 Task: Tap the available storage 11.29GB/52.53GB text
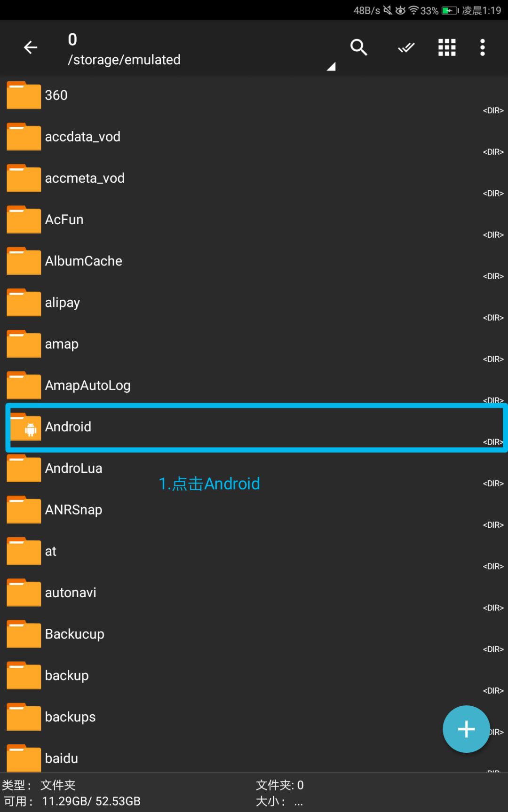(x=91, y=801)
